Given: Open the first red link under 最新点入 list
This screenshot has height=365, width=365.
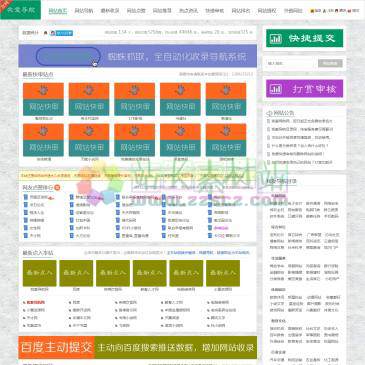Looking at the screenshot, I should coord(35,302).
